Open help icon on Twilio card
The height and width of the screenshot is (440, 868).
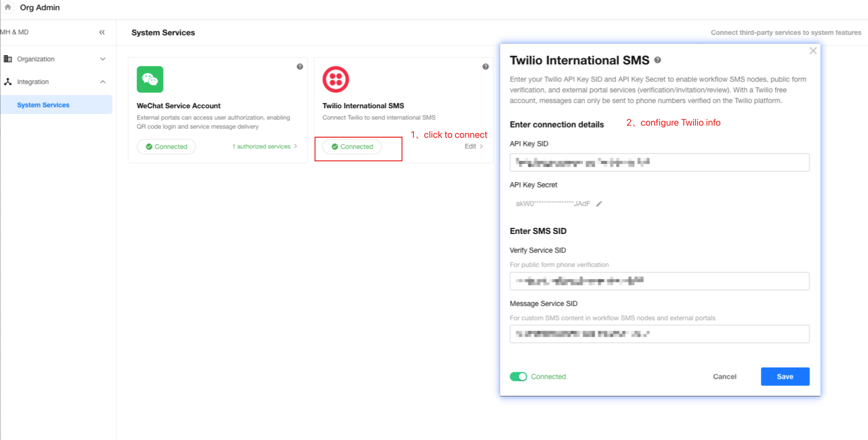click(486, 67)
